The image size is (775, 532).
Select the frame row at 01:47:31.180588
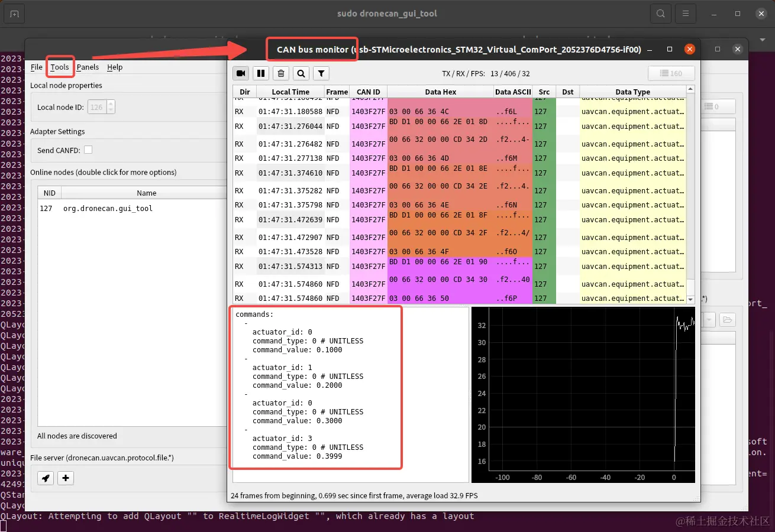pos(460,111)
